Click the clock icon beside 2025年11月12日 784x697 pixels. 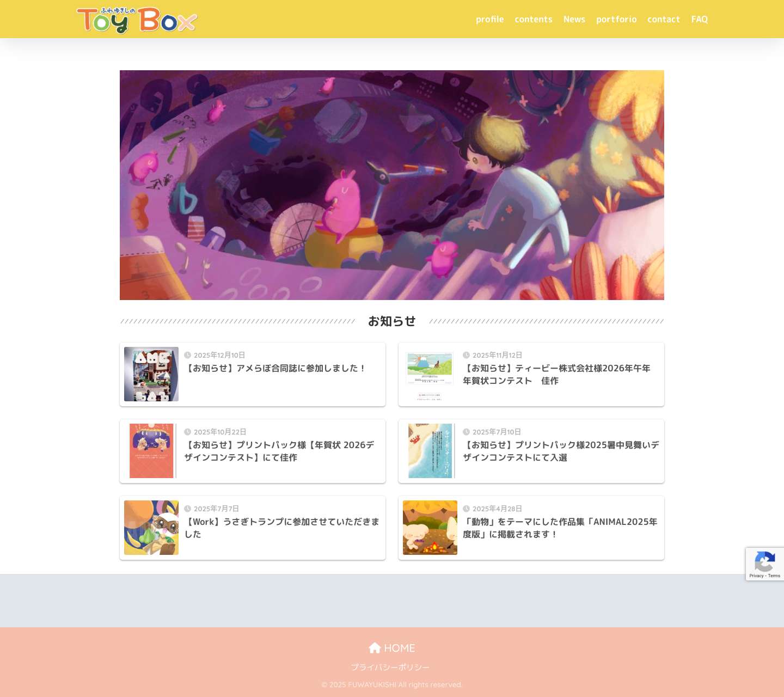(x=465, y=355)
